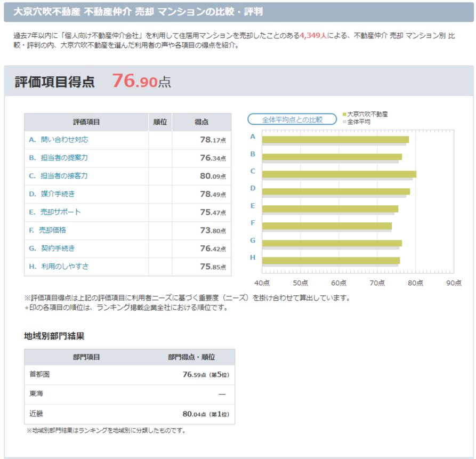This screenshot has width=476, height=459.
Task: Click the page title header bar
Action: point(239,12)
